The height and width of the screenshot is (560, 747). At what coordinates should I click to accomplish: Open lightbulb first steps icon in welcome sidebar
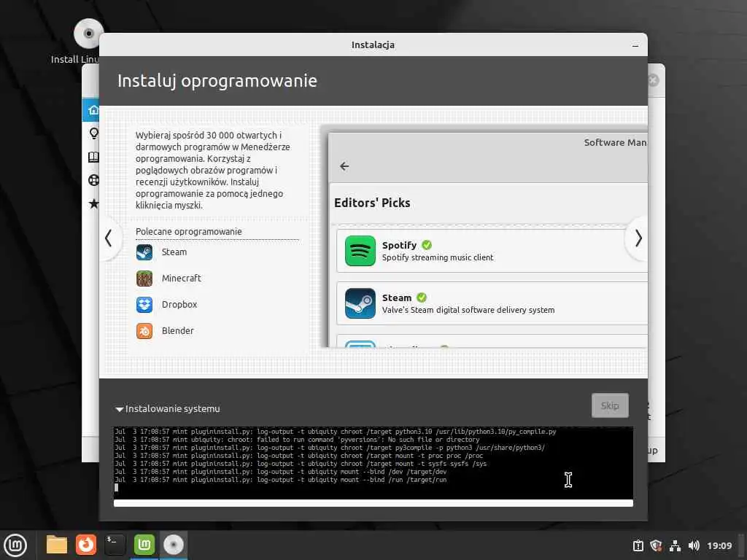(94, 133)
